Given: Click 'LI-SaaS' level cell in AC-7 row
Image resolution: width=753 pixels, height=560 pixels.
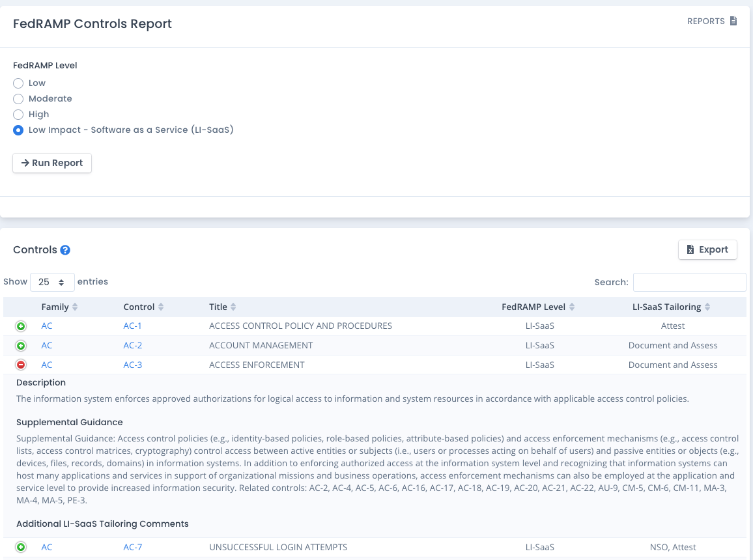Looking at the screenshot, I should click(x=540, y=547).
